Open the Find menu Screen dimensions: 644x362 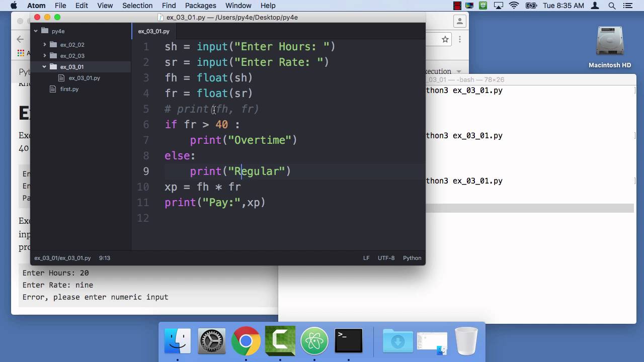point(169,6)
